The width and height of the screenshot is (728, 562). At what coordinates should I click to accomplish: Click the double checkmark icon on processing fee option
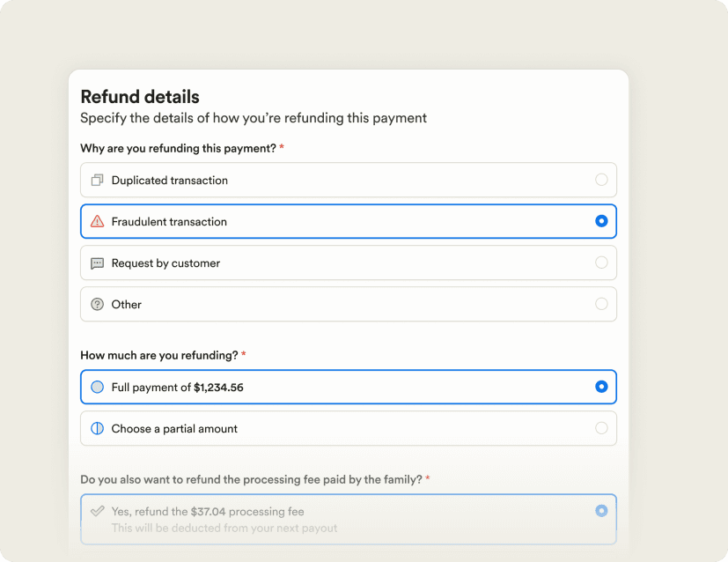tap(99, 509)
